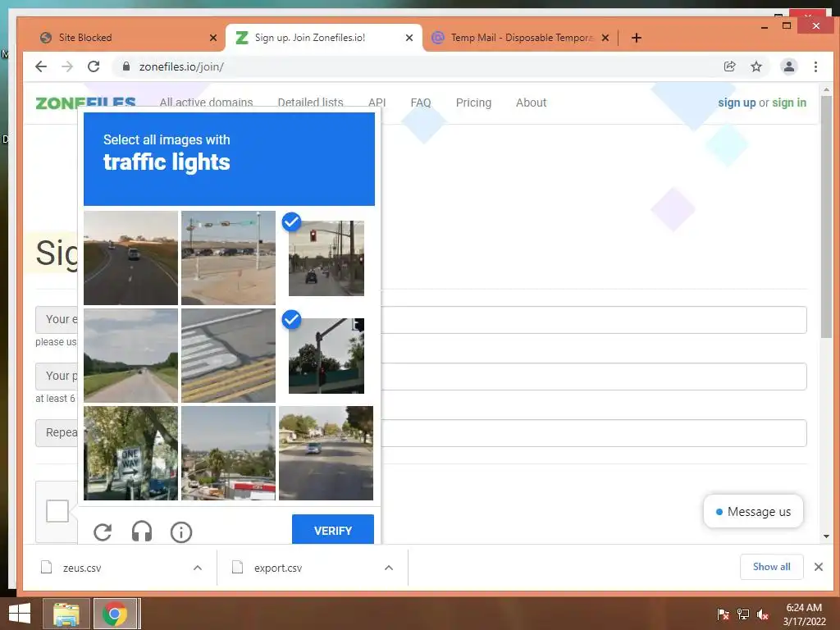
Task: Open the All active domains menu item
Action: click(x=206, y=103)
